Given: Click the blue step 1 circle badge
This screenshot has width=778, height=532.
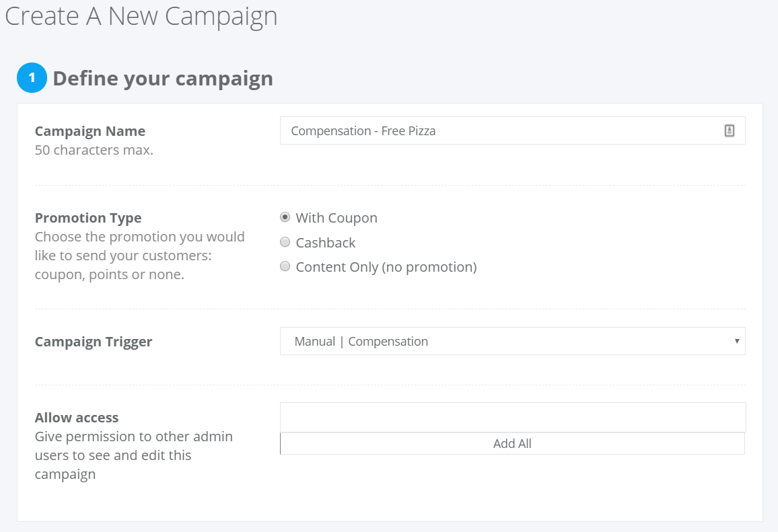Looking at the screenshot, I should coord(32,78).
